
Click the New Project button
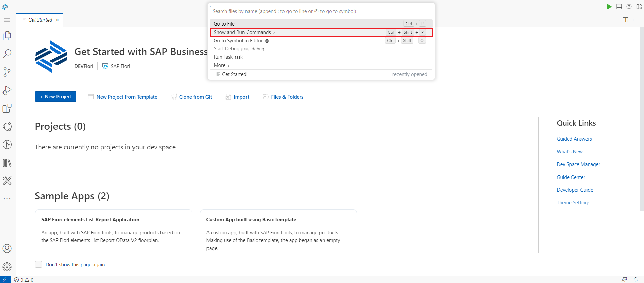[x=55, y=97]
